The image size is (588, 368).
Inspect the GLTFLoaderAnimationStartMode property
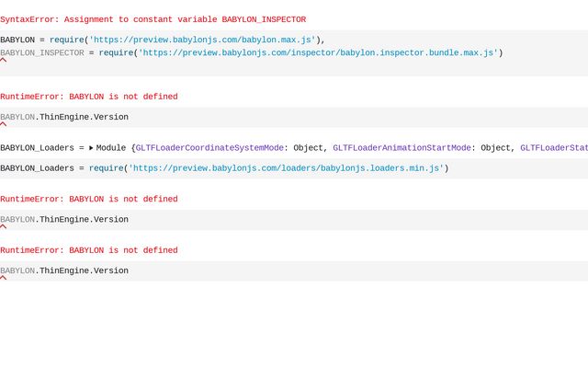pos(401,148)
